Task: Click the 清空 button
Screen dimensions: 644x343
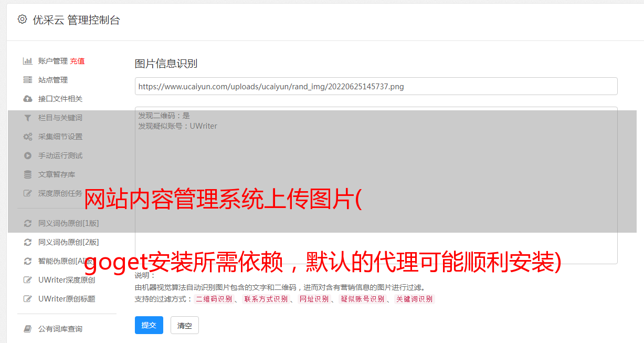Action: pos(185,325)
